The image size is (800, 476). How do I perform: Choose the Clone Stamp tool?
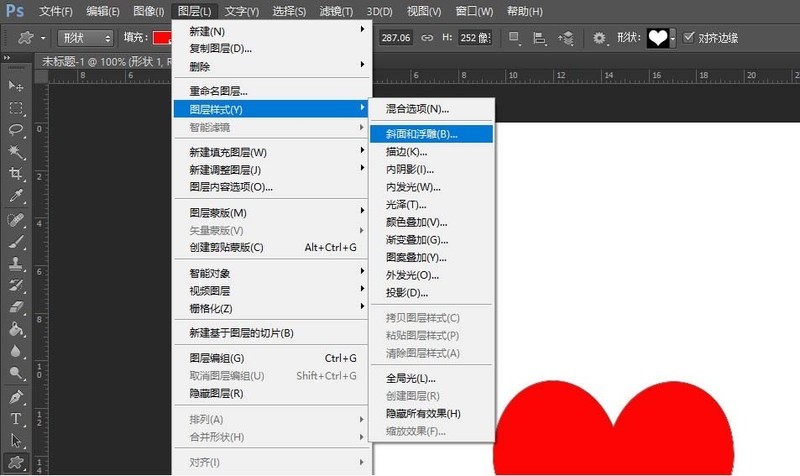click(16, 264)
